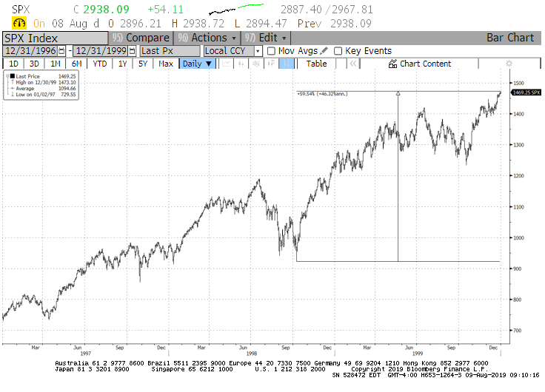Open the start date calendar picker
This screenshot has width=545, height=392.
pyautogui.click(x=61, y=51)
